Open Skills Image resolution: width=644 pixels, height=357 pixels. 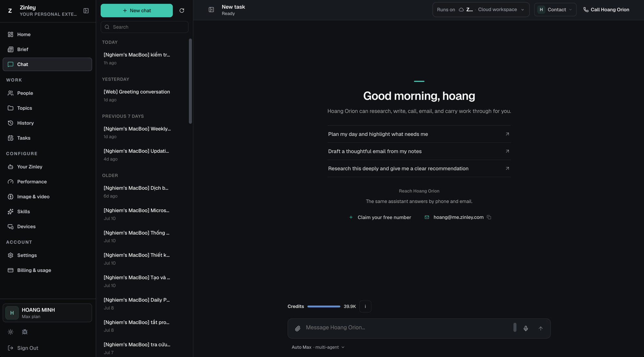47,211
